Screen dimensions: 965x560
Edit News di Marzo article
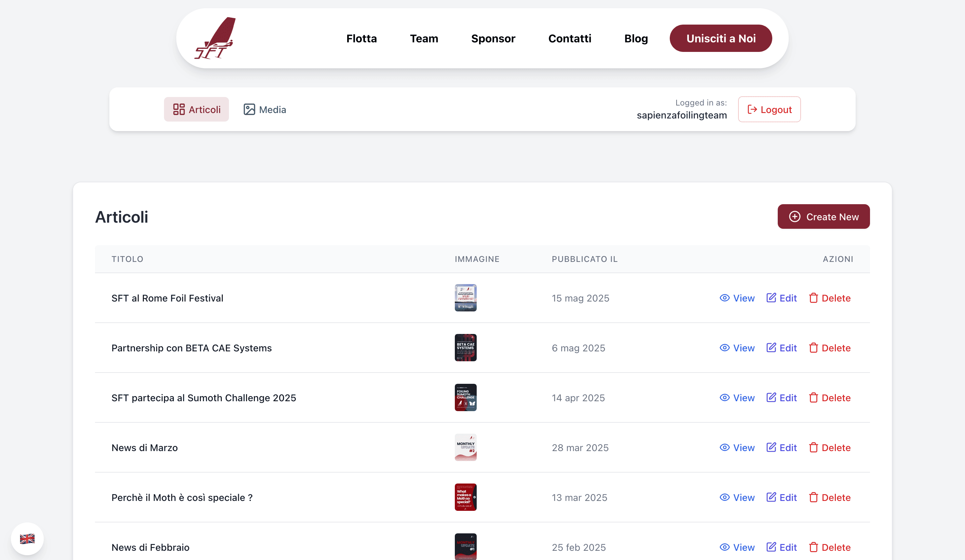click(x=781, y=447)
